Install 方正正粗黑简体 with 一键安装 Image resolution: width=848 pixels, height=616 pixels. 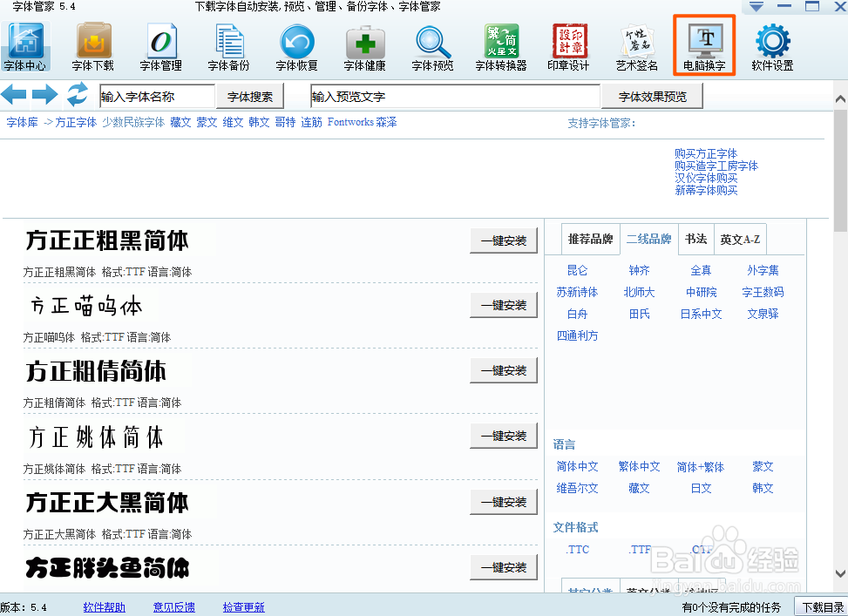504,240
